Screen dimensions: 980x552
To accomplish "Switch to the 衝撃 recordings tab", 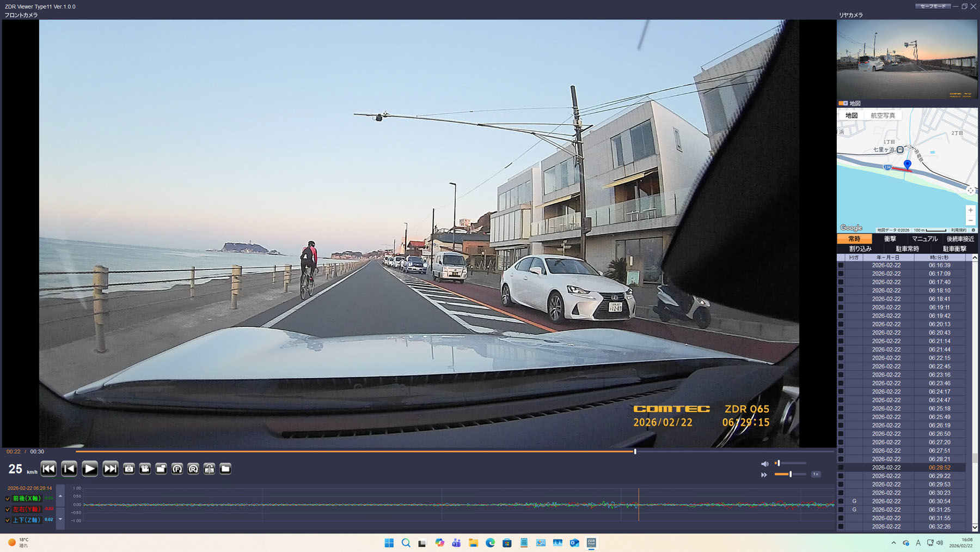I will (890, 239).
